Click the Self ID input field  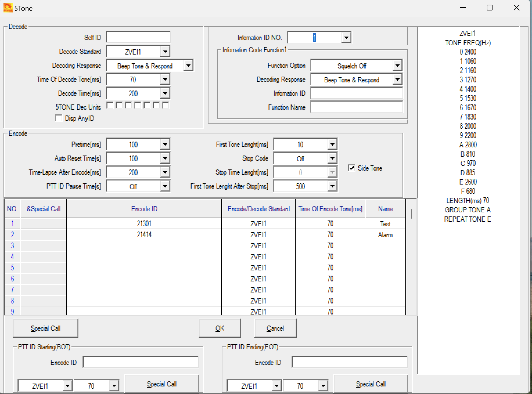point(138,37)
